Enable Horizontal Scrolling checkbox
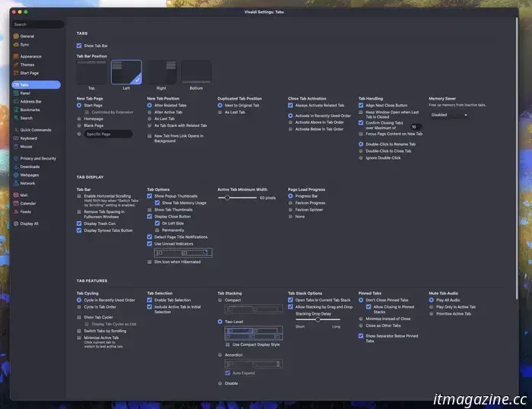 click(x=79, y=196)
